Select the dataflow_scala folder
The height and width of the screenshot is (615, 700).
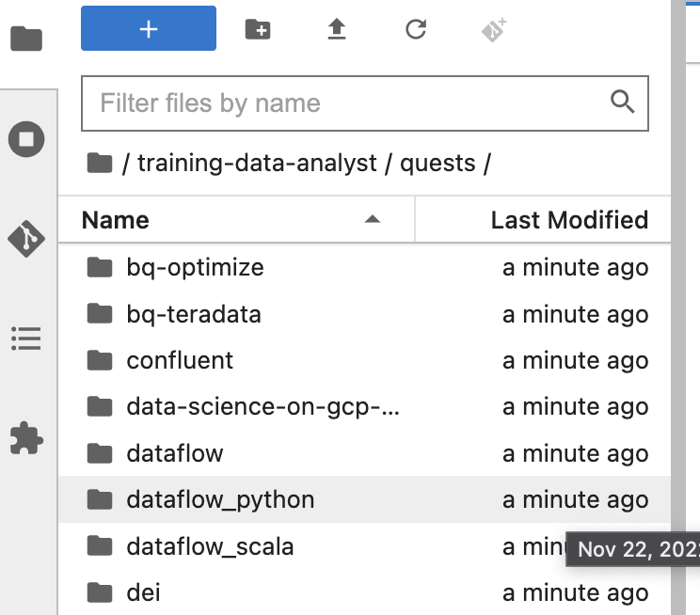tap(210, 545)
